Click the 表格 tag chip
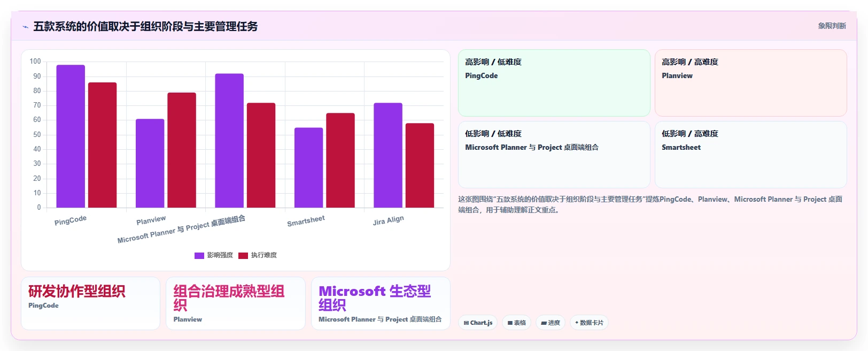The width and height of the screenshot is (868, 351). click(x=516, y=323)
